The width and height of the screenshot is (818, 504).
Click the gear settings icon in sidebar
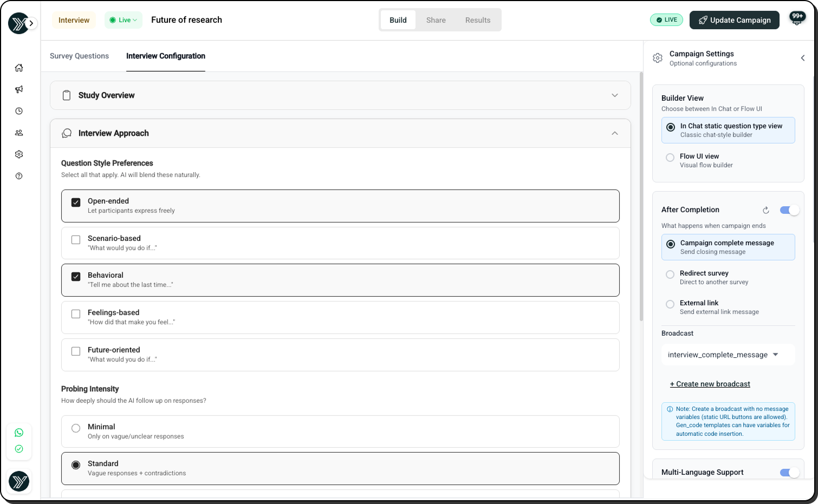coord(19,154)
